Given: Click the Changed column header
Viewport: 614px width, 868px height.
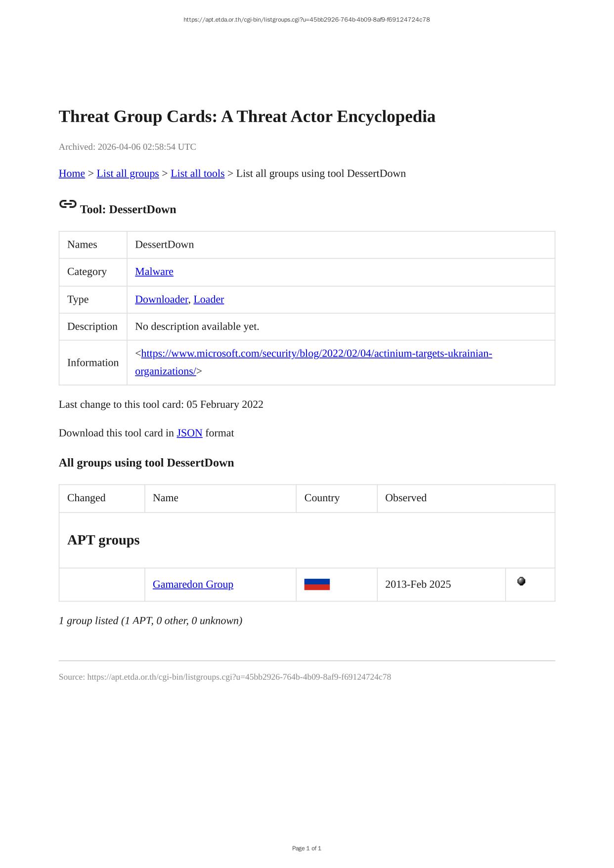Looking at the screenshot, I should pos(87,498).
